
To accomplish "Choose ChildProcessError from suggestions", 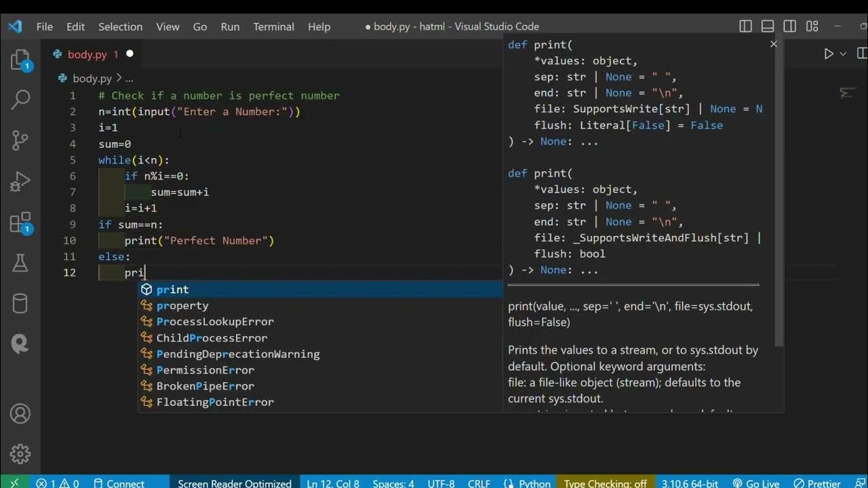I will (x=320, y=338).
